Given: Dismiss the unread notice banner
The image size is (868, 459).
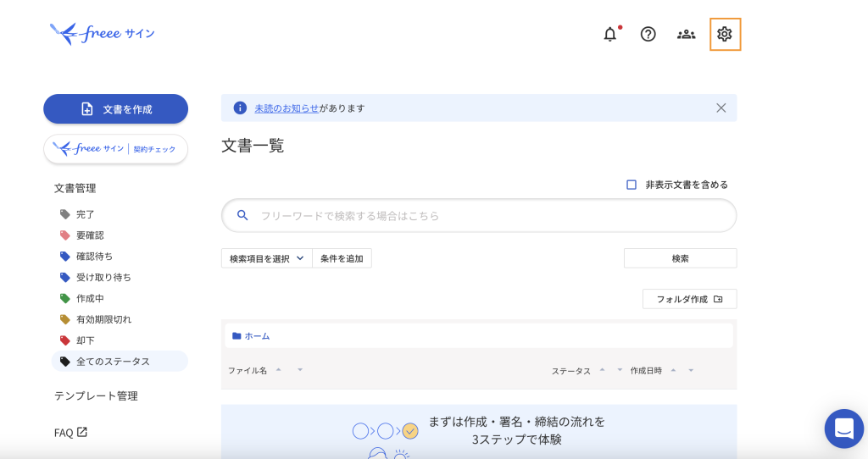Looking at the screenshot, I should 721,108.
